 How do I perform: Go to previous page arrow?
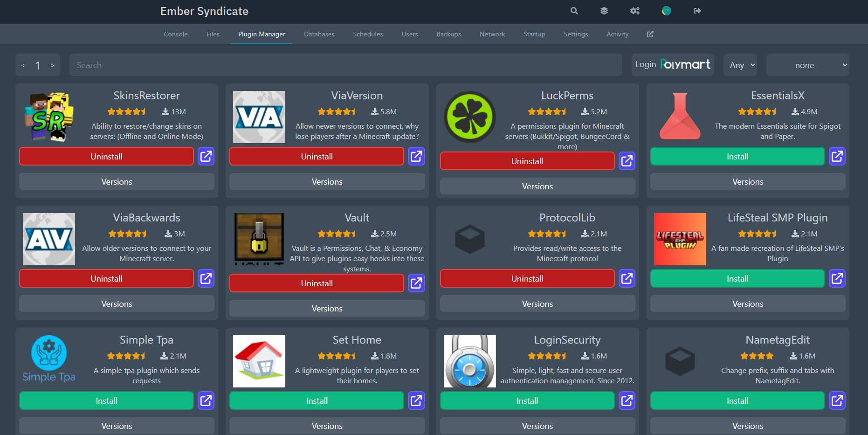[23, 65]
